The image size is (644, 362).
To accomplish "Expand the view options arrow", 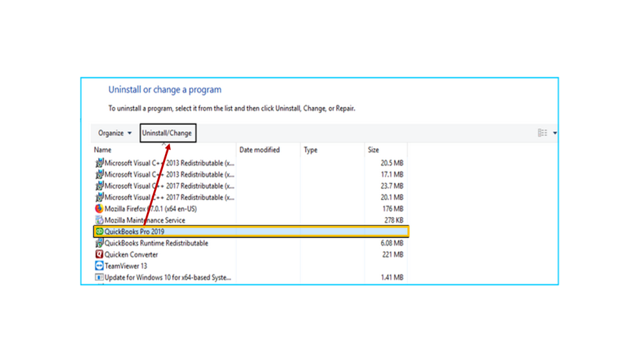I will (555, 133).
